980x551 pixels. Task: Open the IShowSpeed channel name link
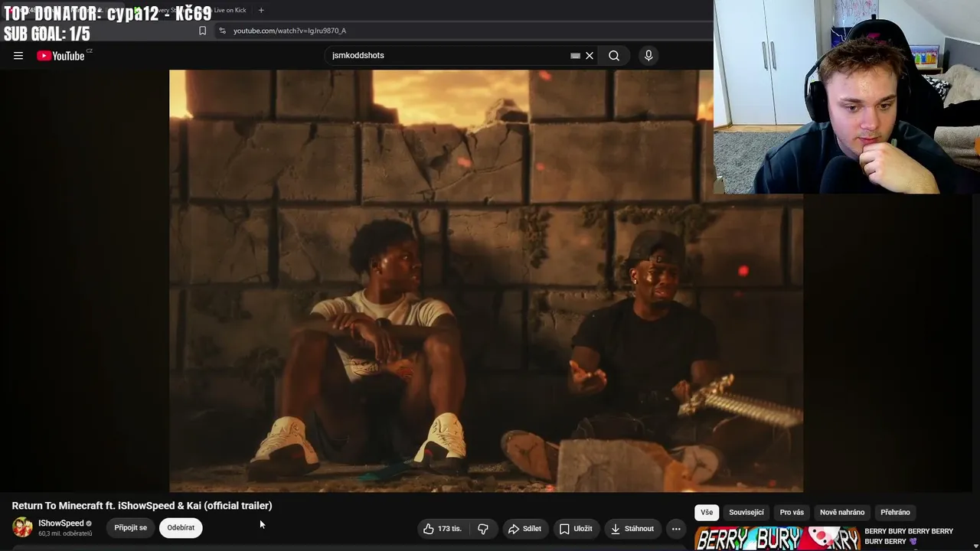point(61,523)
